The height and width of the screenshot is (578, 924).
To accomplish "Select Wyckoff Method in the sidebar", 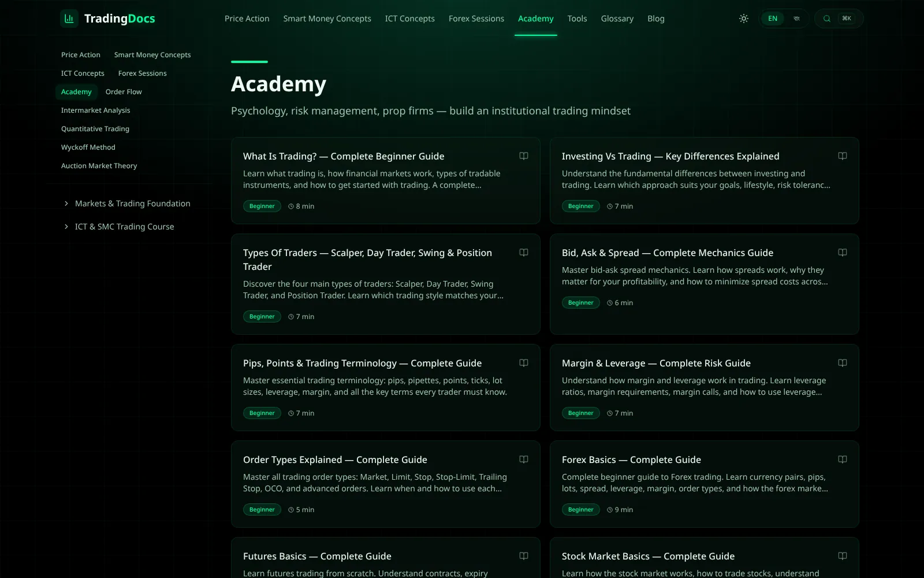I will coord(88,147).
